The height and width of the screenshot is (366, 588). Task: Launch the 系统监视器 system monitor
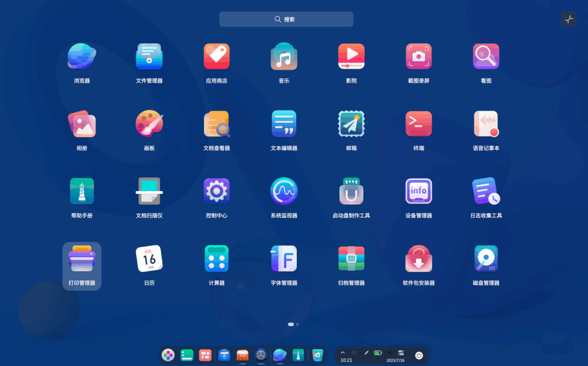(x=284, y=191)
